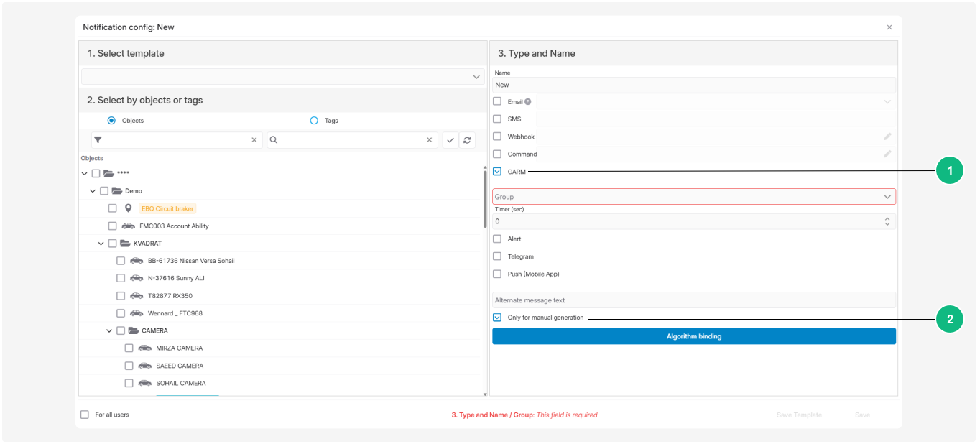The width and height of the screenshot is (980, 444).
Task: Click the checkmark apply icon
Action: [x=450, y=140]
